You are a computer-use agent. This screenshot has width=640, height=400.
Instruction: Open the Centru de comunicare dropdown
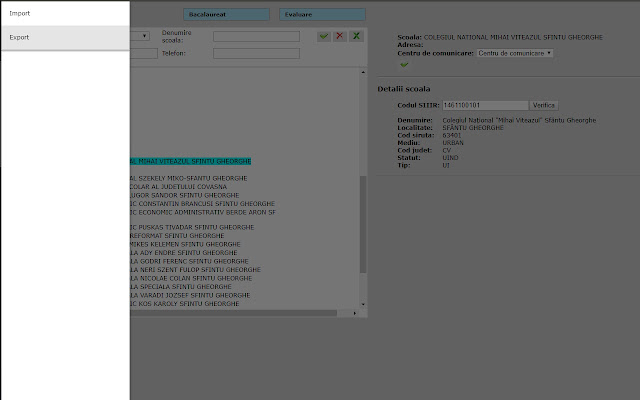515,53
